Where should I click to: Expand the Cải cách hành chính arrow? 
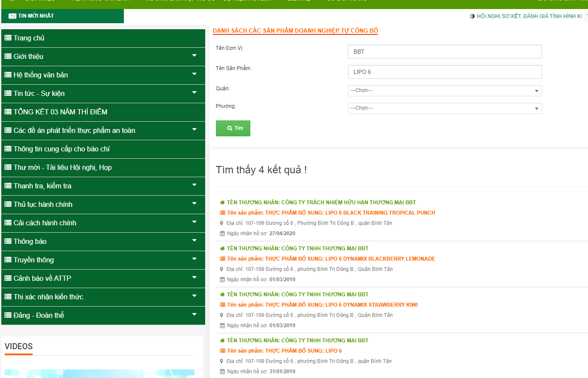194,222
